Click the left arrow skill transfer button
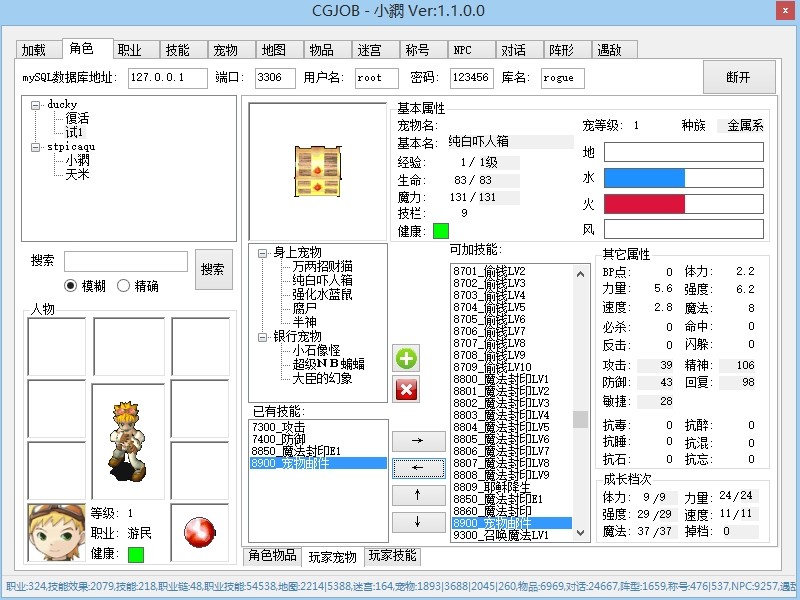The image size is (800, 600). coord(419,467)
